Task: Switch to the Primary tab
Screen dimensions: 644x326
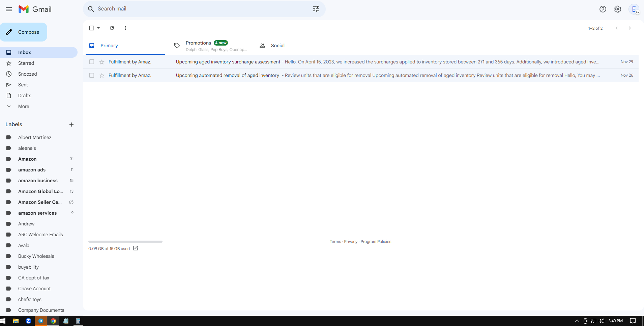Action: (125, 46)
